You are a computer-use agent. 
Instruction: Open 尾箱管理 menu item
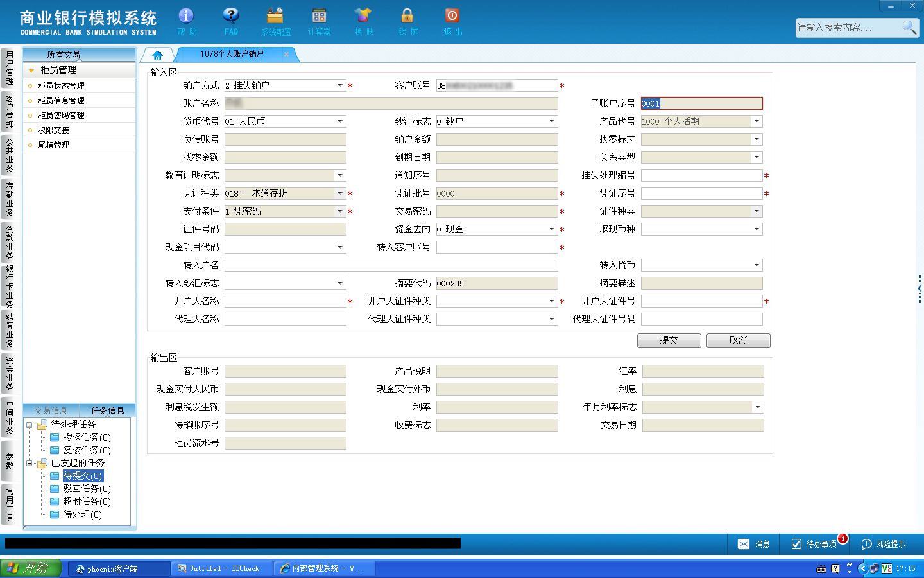pos(53,144)
